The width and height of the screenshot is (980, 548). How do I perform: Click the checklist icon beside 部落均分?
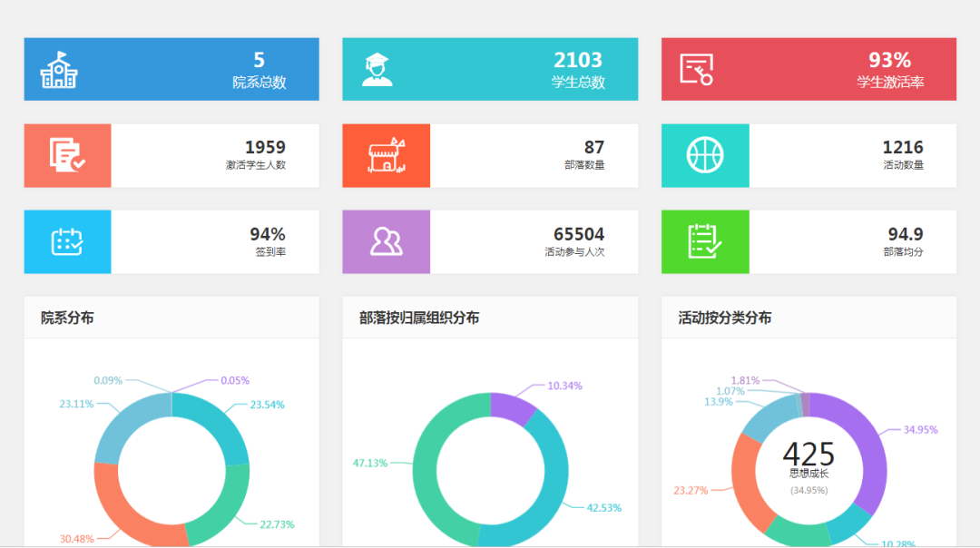click(x=705, y=242)
